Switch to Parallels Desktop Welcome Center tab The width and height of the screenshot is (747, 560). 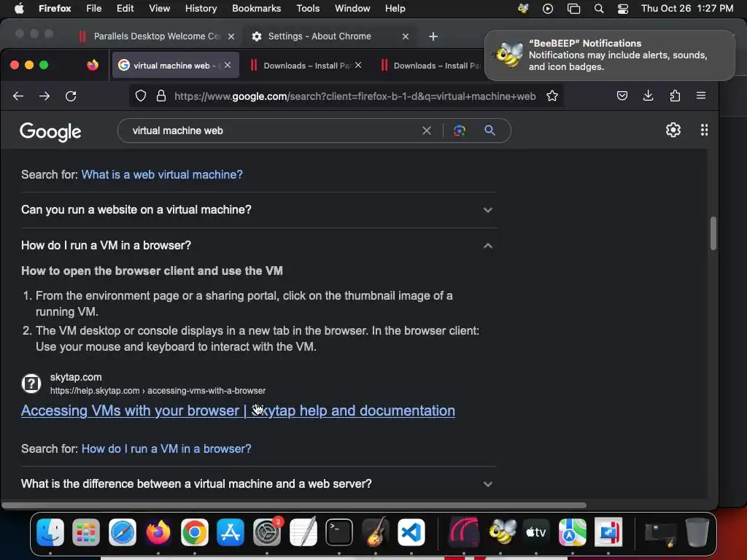[x=156, y=36]
